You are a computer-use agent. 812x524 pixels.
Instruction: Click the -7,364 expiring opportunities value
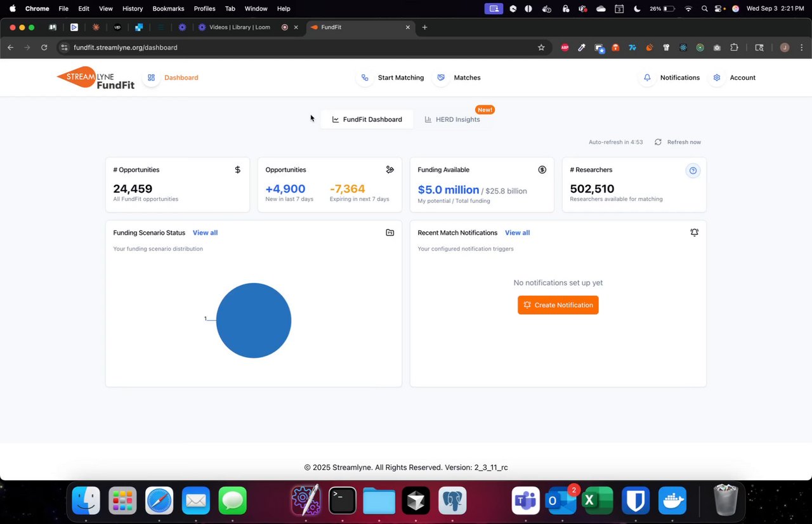(x=348, y=188)
